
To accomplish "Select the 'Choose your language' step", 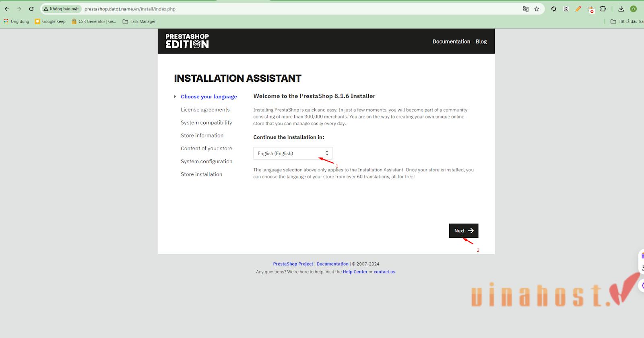I will (x=209, y=97).
